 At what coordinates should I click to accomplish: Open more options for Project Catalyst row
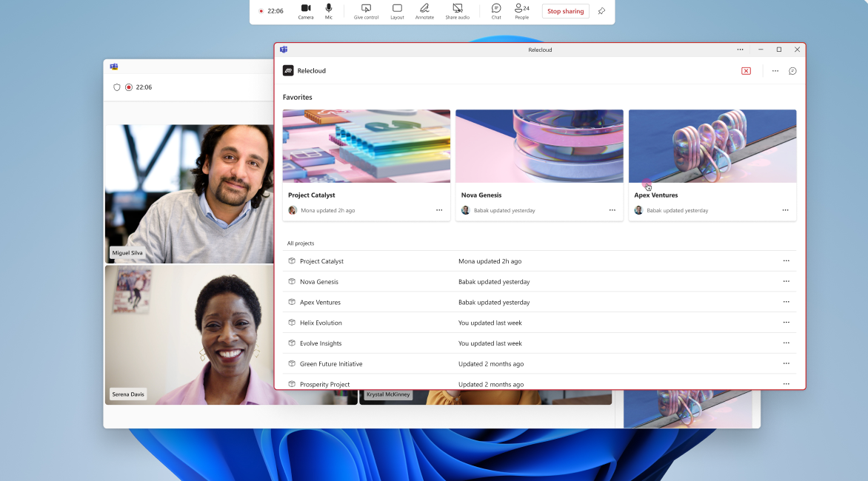786,261
